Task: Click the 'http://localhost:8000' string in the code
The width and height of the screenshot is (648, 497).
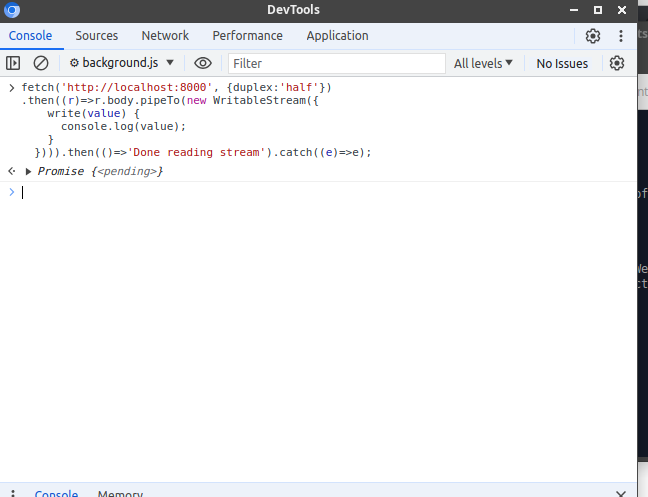Action: click(137, 87)
